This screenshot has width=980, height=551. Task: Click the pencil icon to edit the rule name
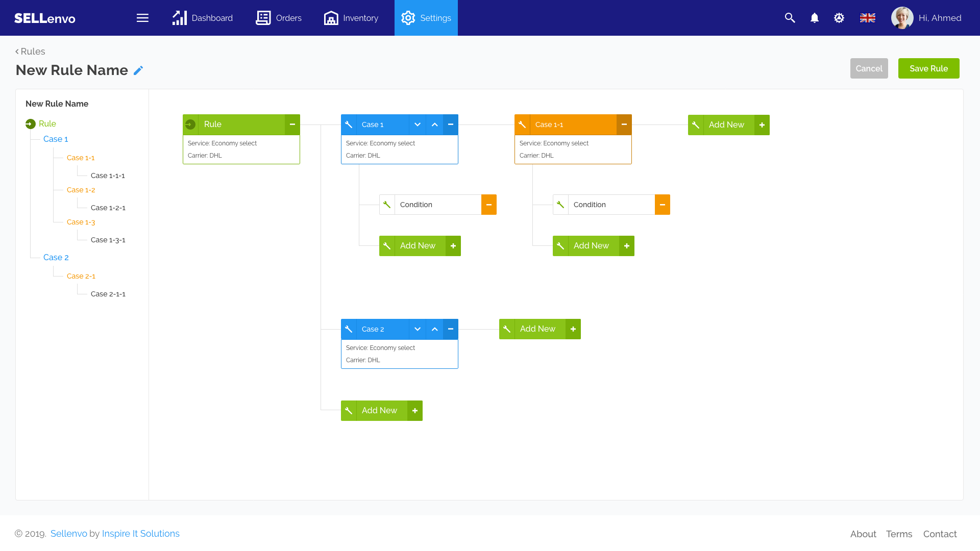coord(138,70)
